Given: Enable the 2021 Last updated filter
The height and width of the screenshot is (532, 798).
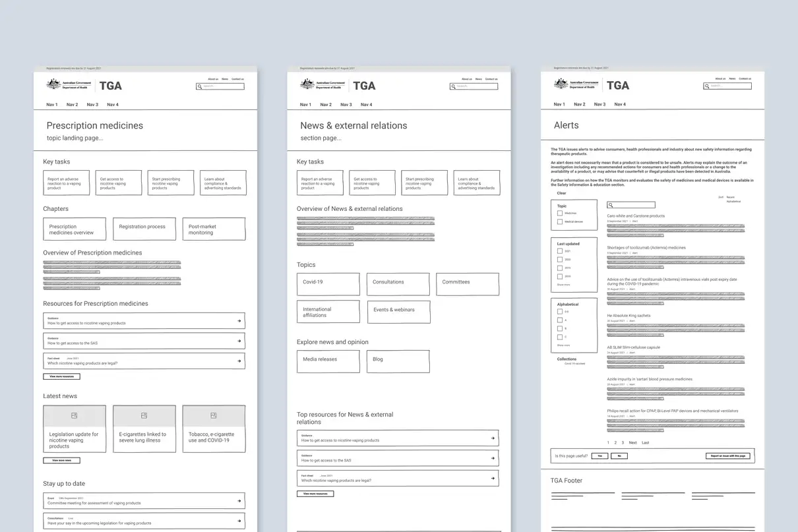Looking at the screenshot, I should [559, 252].
